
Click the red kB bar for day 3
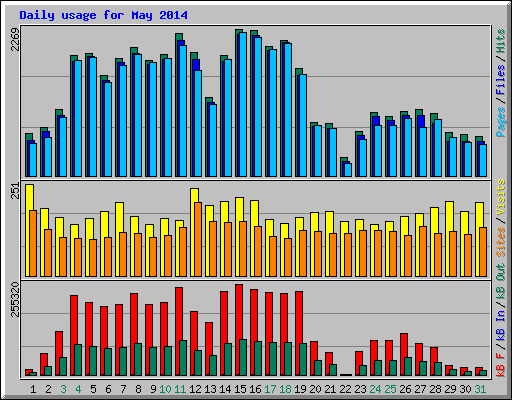pos(57,353)
